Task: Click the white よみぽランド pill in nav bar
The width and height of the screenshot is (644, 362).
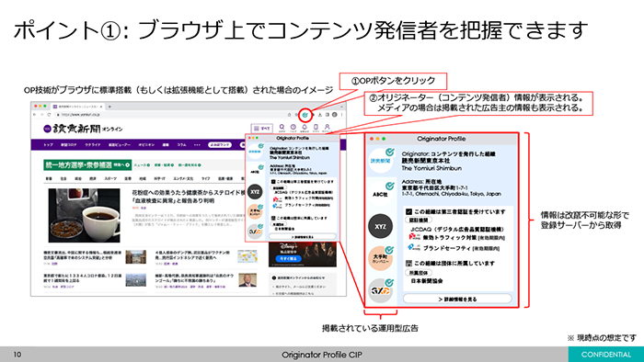Action: click(x=220, y=145)
